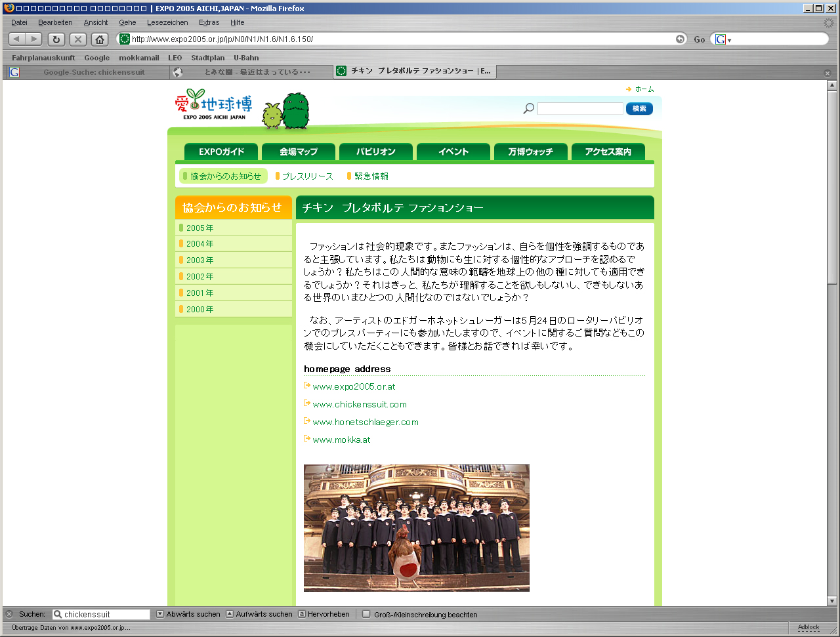Open the 万博ウォッチ navigation tab
Image resolution: width=840 pixels, height=637 pixels.
point(531,152)
